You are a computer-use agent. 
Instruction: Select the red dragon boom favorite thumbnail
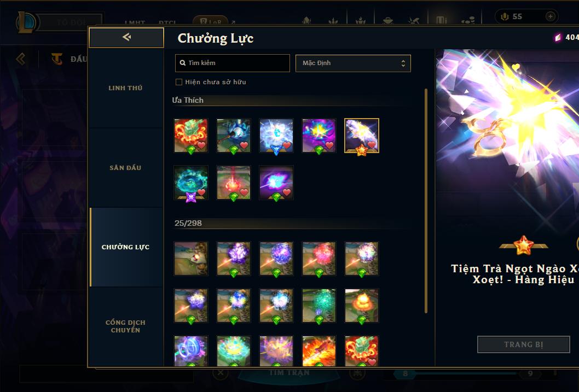(191, 136)
